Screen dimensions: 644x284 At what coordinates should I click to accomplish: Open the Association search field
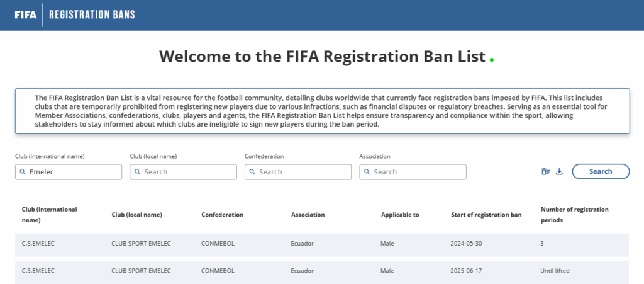point(413,172)
